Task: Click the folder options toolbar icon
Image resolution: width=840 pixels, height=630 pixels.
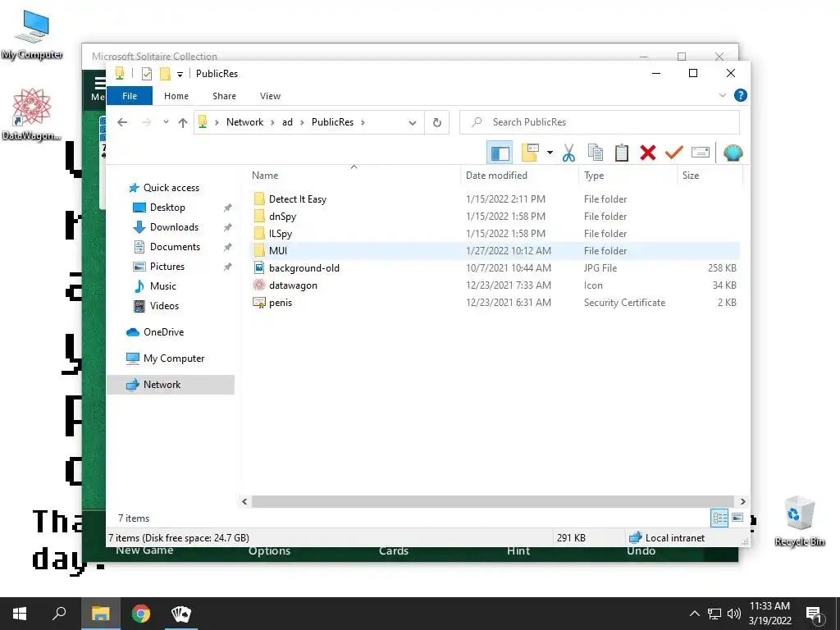Action: [530, 153]
